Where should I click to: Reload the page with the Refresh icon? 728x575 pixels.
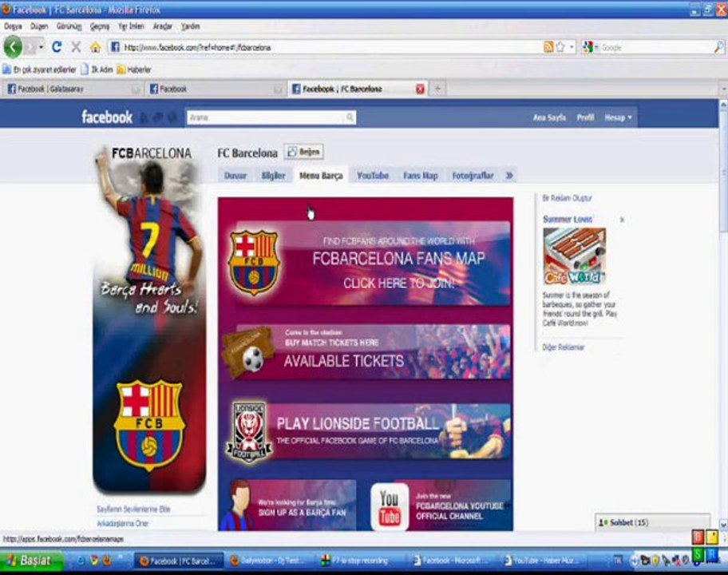[57, 47]
